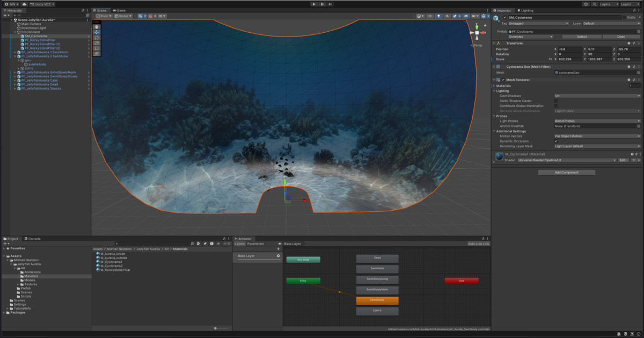Toggle the Dynamic Occlusion checkbox
Screen dimensions: 644x338
point(556,141)
